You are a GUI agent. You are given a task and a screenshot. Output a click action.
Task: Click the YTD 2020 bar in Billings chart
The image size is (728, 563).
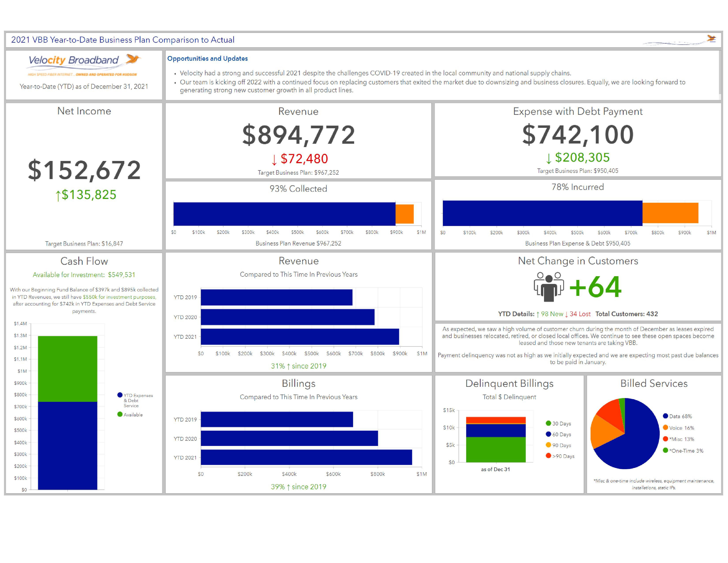pos(289,438)
